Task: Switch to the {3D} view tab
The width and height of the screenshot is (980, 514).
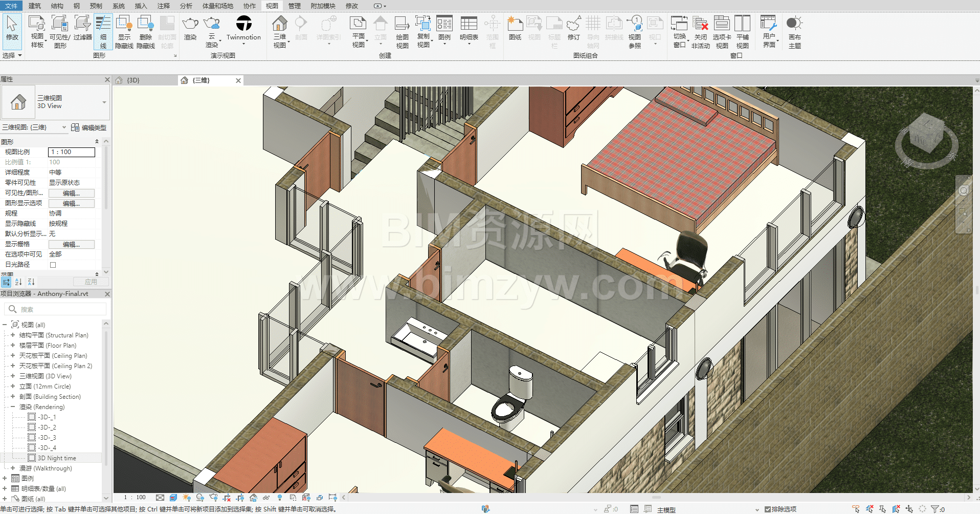Action: tap(133, 80)
